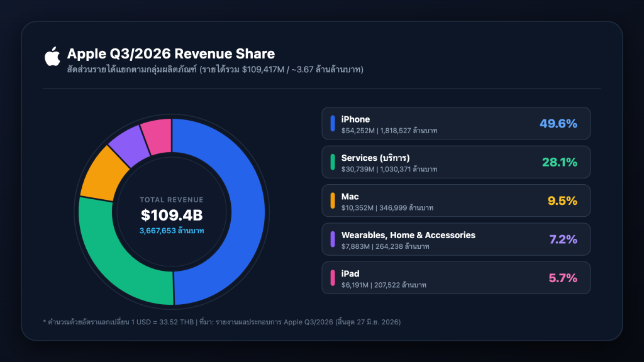The image size is (644, 362).
Task: Click the green Services legend color bar
Action: pos(333,162)
